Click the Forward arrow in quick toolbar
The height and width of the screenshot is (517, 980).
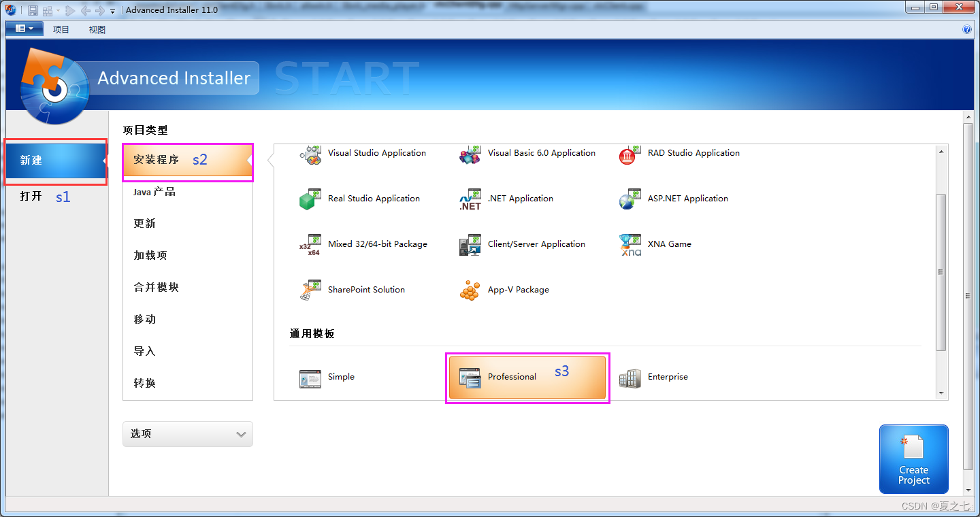pos(100,11)
